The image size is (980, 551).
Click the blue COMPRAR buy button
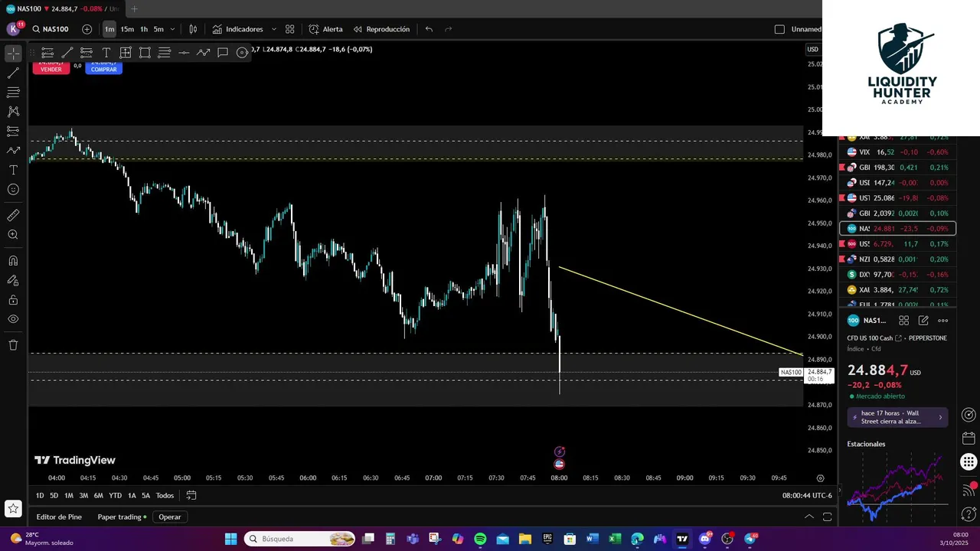coord(103,67)
